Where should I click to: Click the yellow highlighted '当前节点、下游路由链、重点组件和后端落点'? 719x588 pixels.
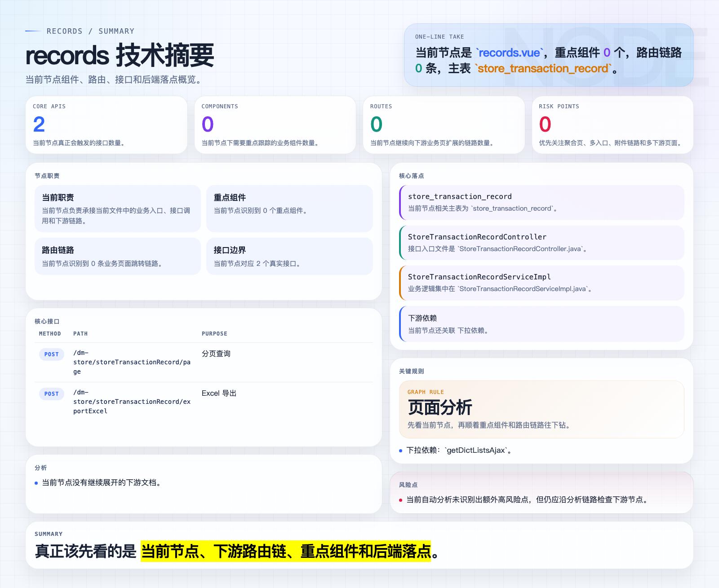pos(286,551)
